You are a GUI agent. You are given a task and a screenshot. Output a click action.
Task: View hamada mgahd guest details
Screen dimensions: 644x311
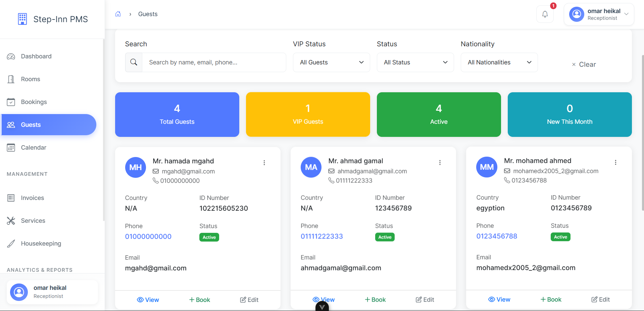tap(148, 300)
